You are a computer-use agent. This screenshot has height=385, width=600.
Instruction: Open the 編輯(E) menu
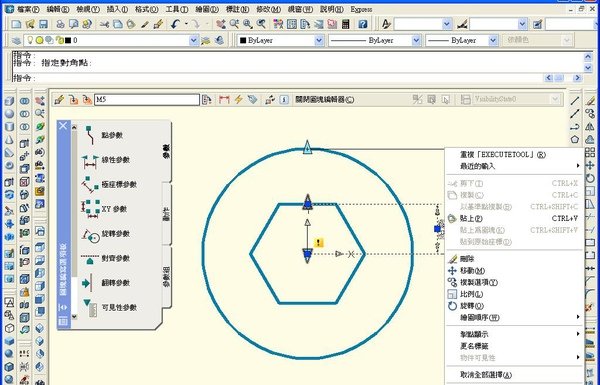(58, 9)
